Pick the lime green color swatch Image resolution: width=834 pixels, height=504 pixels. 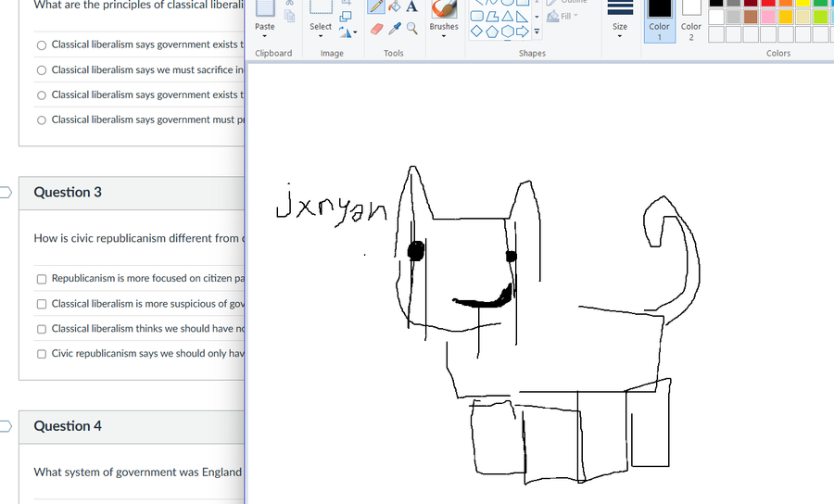[x=821, y=17]
